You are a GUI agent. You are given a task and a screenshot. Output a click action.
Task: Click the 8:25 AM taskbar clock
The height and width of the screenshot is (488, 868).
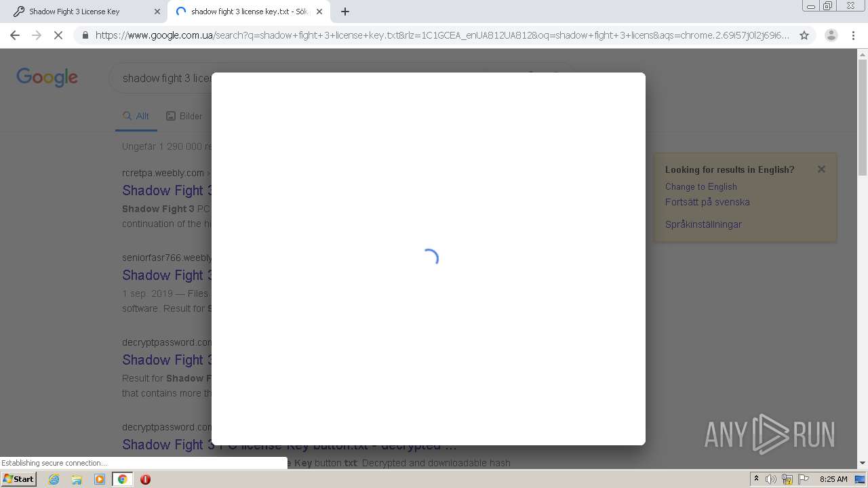tap(833, 479)
